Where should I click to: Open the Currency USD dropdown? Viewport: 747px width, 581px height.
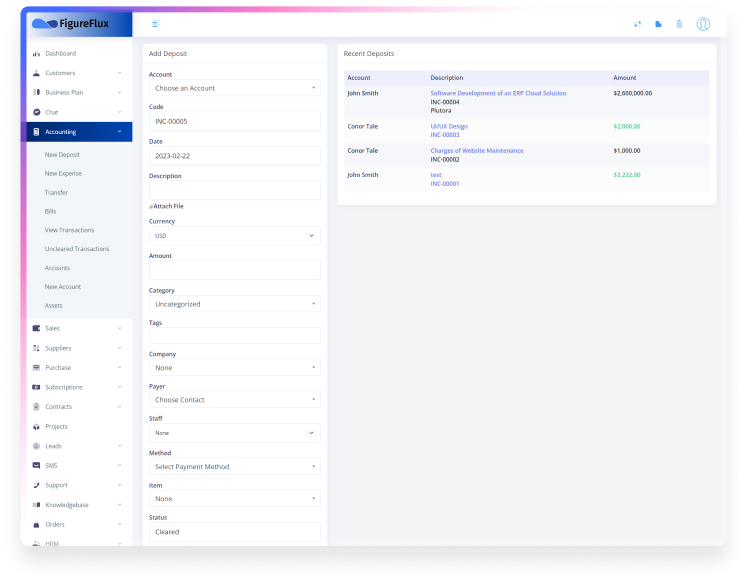[x=234, y=236]
